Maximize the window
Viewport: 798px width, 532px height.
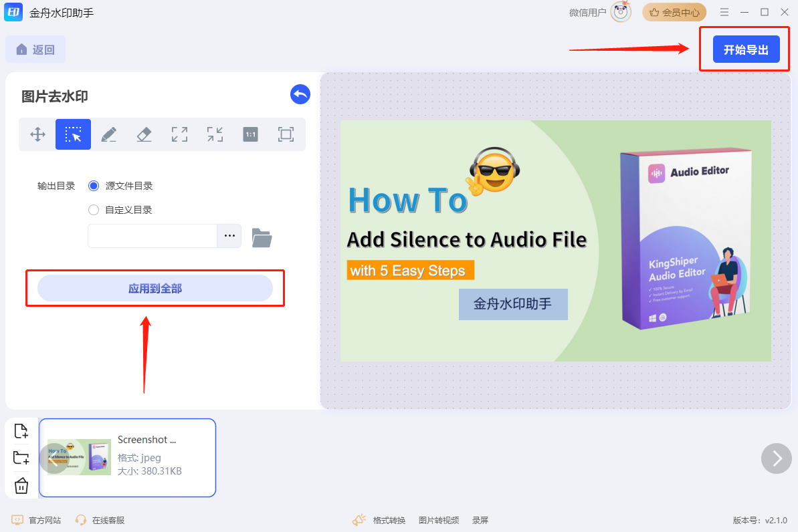tap(765, 12)
